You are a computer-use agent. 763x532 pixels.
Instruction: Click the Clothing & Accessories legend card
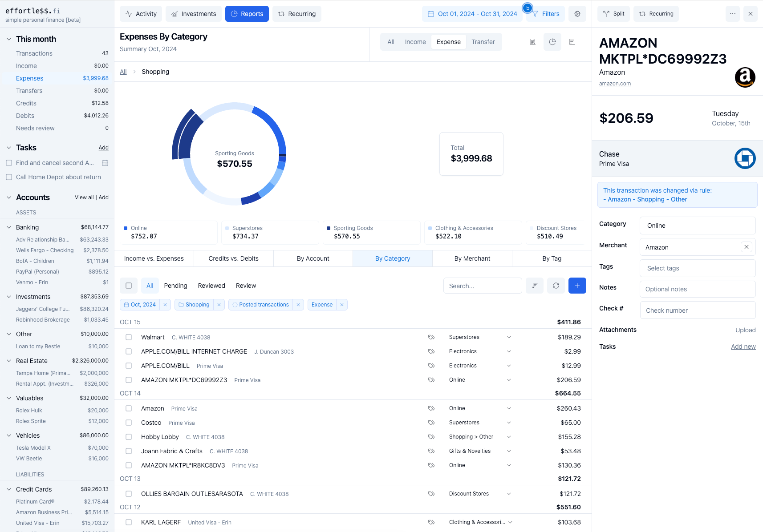[x=473, y=232]
